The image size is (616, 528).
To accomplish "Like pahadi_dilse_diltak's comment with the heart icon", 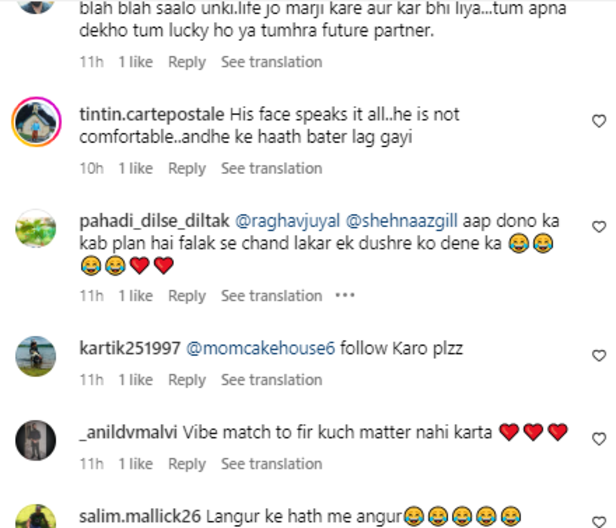I will point(599,227).
